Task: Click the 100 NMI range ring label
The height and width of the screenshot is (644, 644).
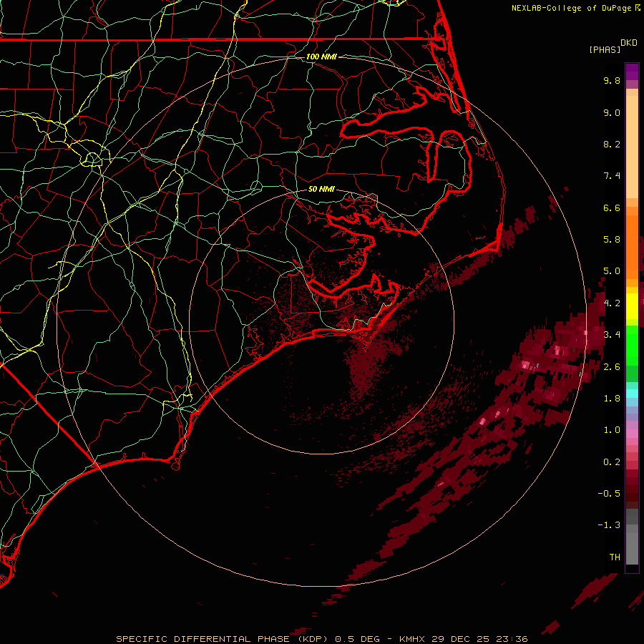Action: tap(321, 57)
